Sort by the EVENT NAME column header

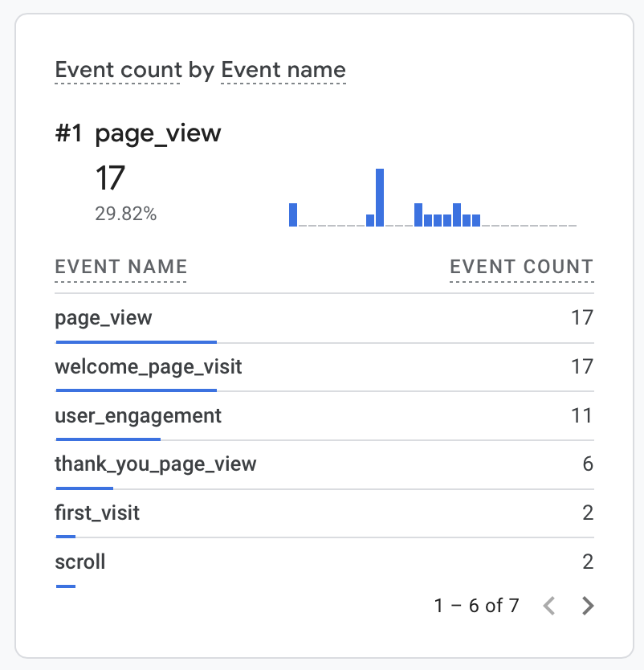120,268
